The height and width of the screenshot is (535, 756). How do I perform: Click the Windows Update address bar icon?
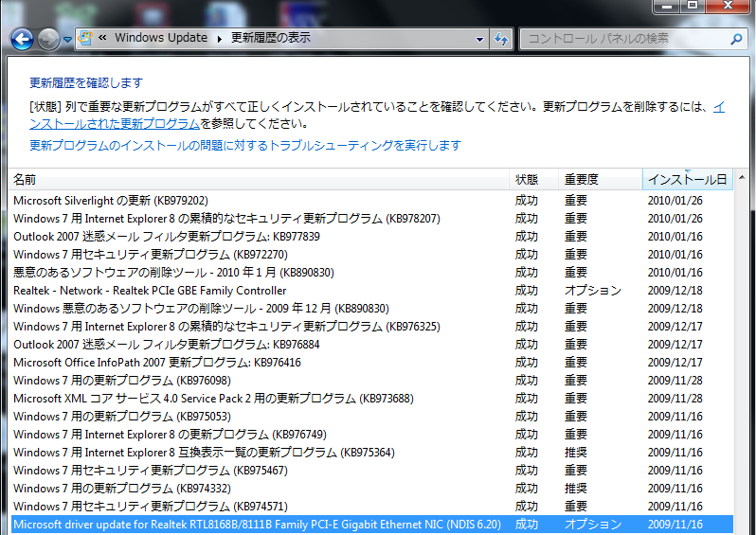pyautogui.click(x=85, y=38)
